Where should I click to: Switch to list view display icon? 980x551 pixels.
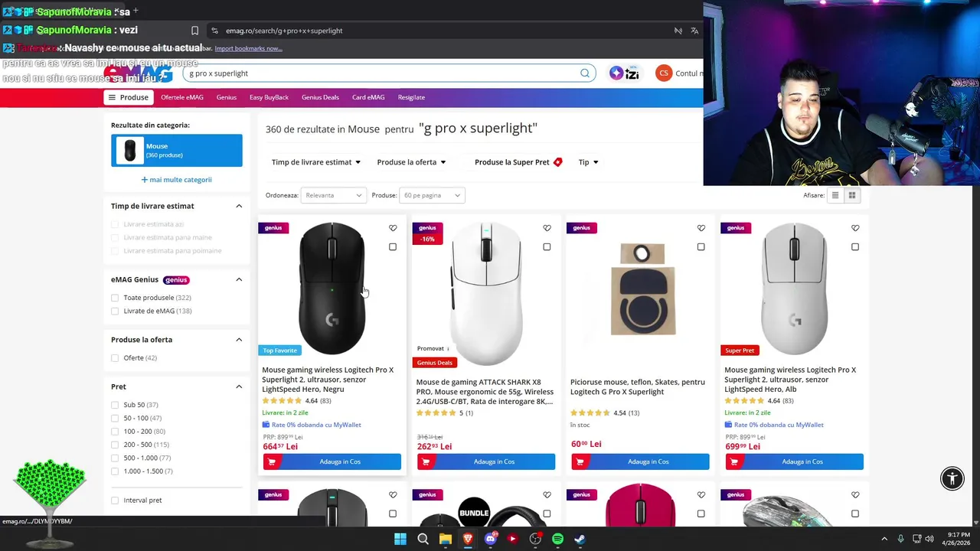click(x=835, y=195)
